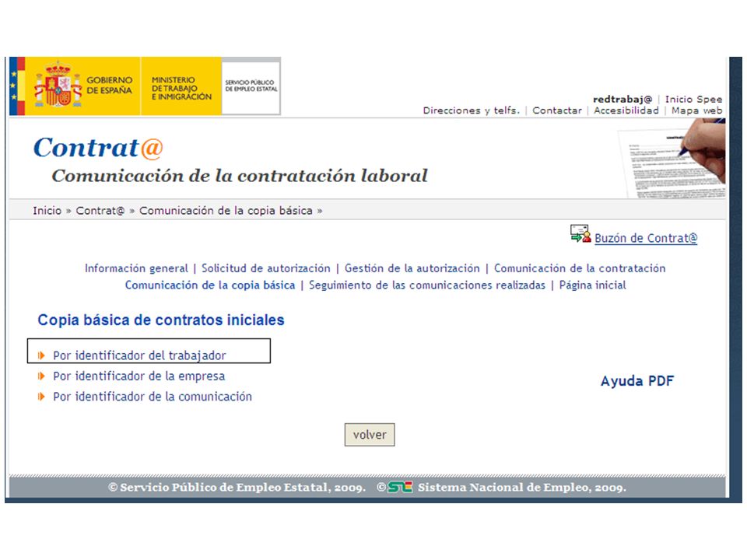The width and height of the screenshot is (747, 560).
Task: Click Inicio in the breadcrumb
Action: tap(47, 211)
